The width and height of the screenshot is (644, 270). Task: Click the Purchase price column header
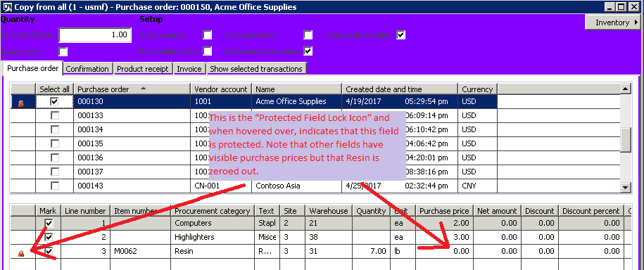click(x=445, y=211)
